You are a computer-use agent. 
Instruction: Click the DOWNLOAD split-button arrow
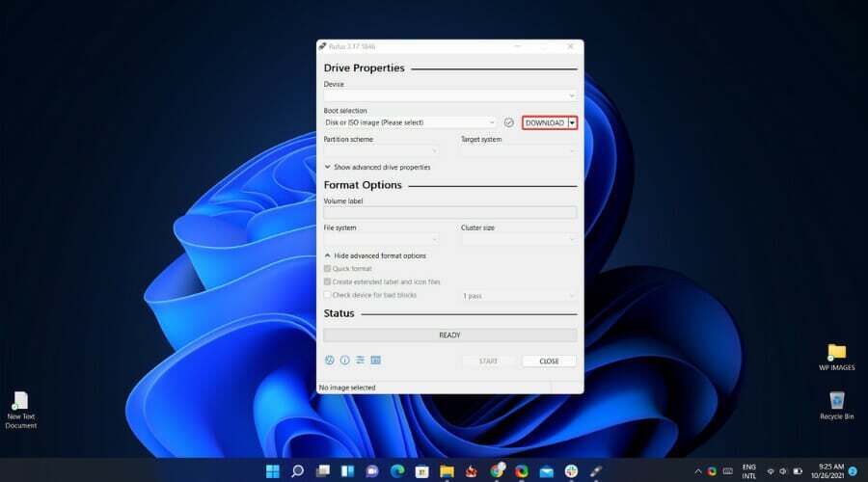pos(572,122)
